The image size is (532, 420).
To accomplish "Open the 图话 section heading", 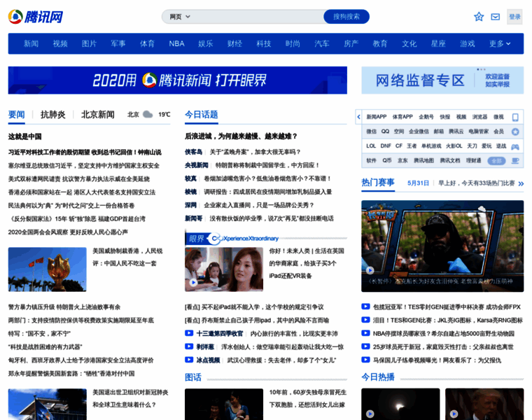I will point(193,377).
